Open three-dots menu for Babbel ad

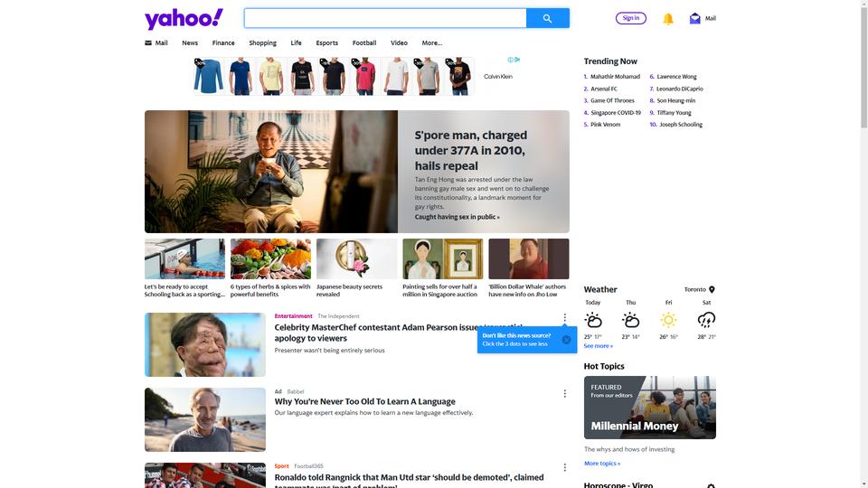point(564,393)
